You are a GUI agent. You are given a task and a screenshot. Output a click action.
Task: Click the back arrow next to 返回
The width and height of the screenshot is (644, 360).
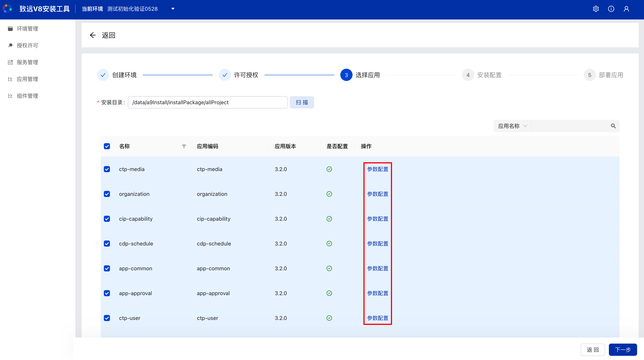93,35
